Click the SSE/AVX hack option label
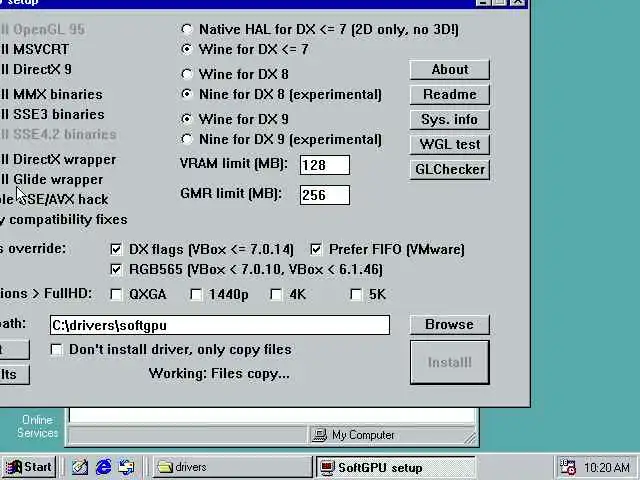 coord(63,199)
